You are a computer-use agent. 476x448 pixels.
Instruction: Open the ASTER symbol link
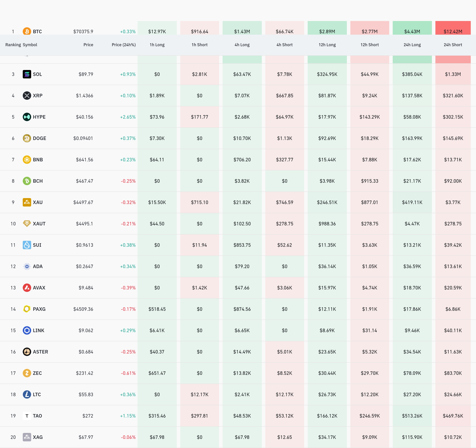40,352
